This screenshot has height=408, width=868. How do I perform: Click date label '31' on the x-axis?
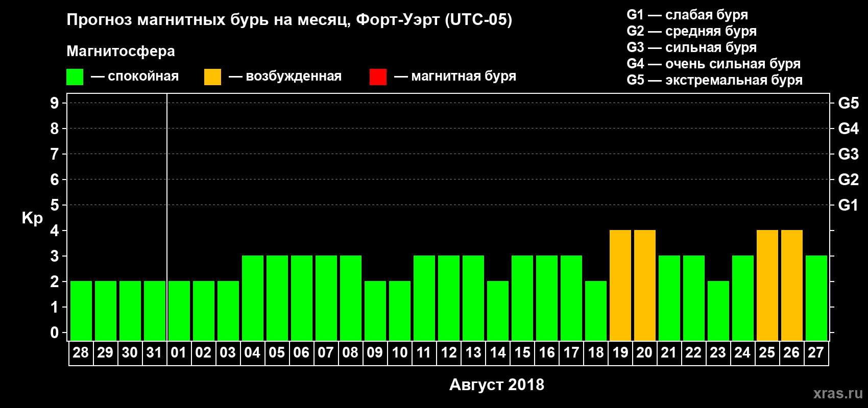[x=154, y=352]
